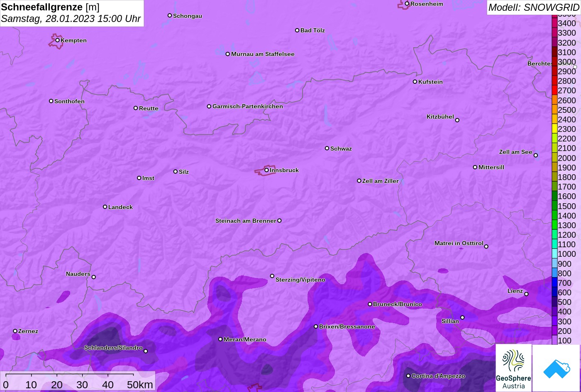
Task: Click the Silz marker circle
Action: point(176,171)
